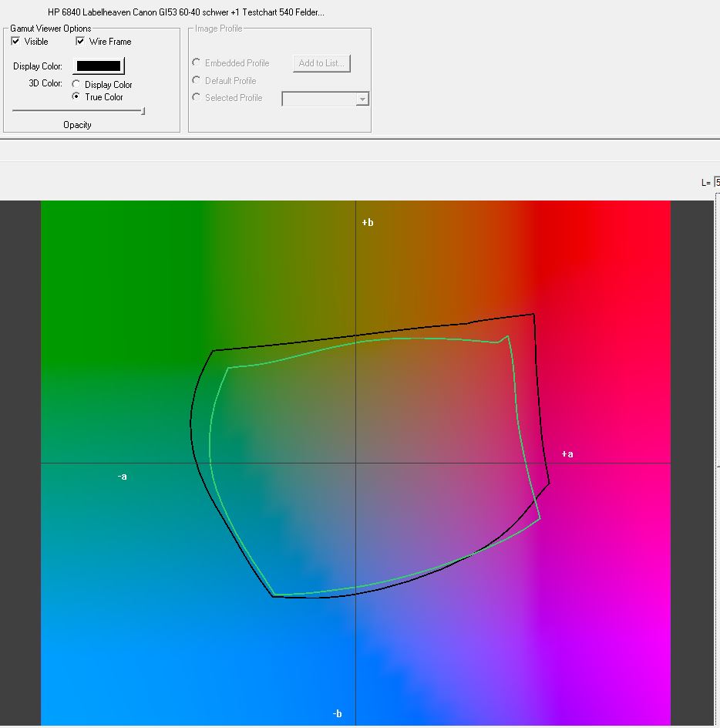720x728 pixels.
Task: Click the Opacity slider handle
Action: click(x=143, y=111)
